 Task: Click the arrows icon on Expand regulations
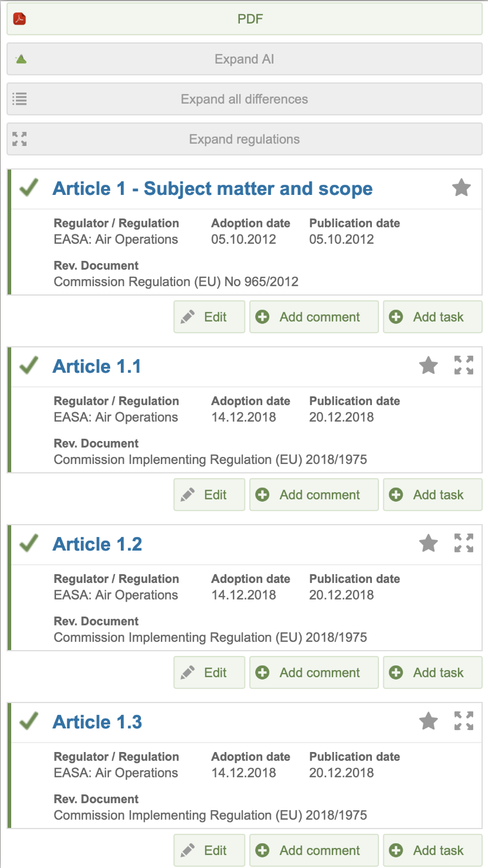coord(19,139)
